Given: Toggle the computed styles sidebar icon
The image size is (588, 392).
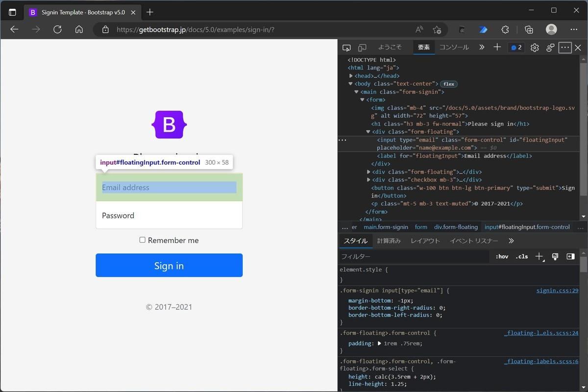Looking at the screenshot, I should pyautogui.click(x=570, y=256).
